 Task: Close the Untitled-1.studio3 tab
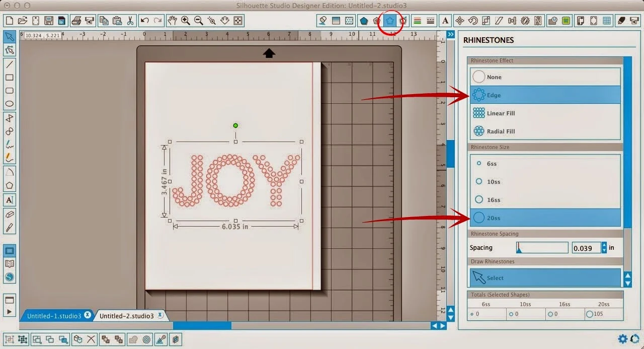(88, 315)
